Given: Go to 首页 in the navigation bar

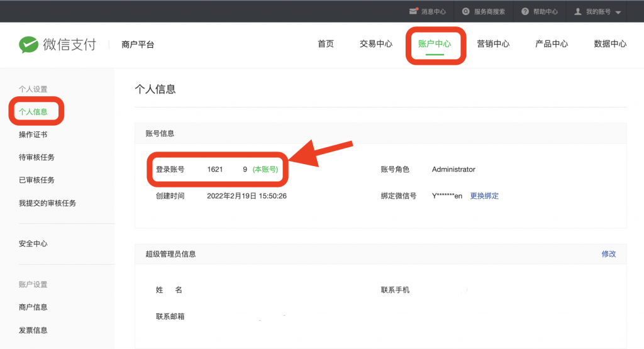Looking at the screenshot, I should (326, 44).
